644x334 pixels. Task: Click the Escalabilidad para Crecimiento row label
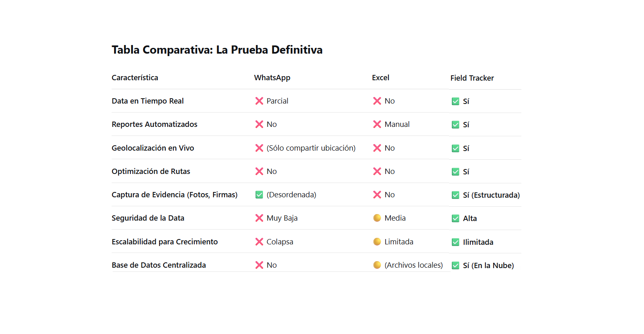point(165,242)
